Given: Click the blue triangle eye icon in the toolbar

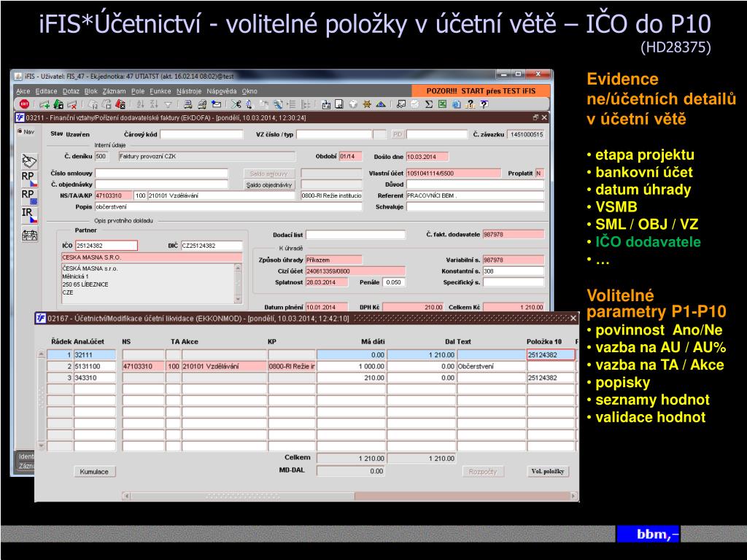Looking at the screenshot, I should tap(381, 104).
